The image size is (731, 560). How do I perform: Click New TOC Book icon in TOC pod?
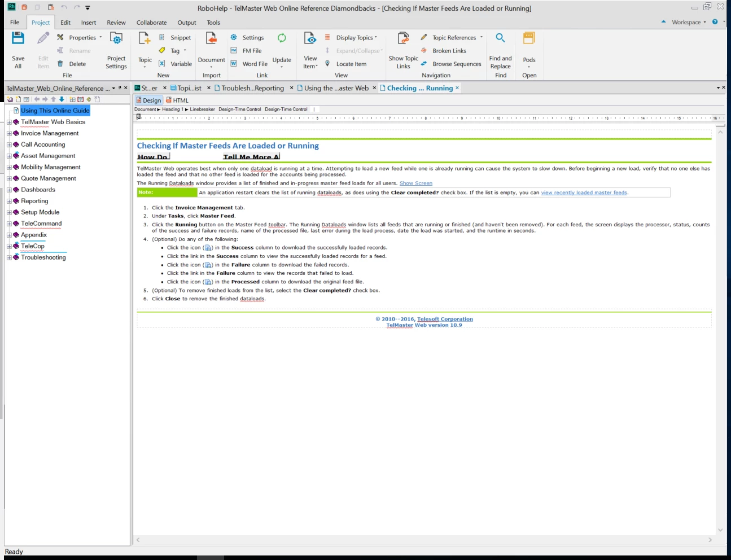pos(10,99)
